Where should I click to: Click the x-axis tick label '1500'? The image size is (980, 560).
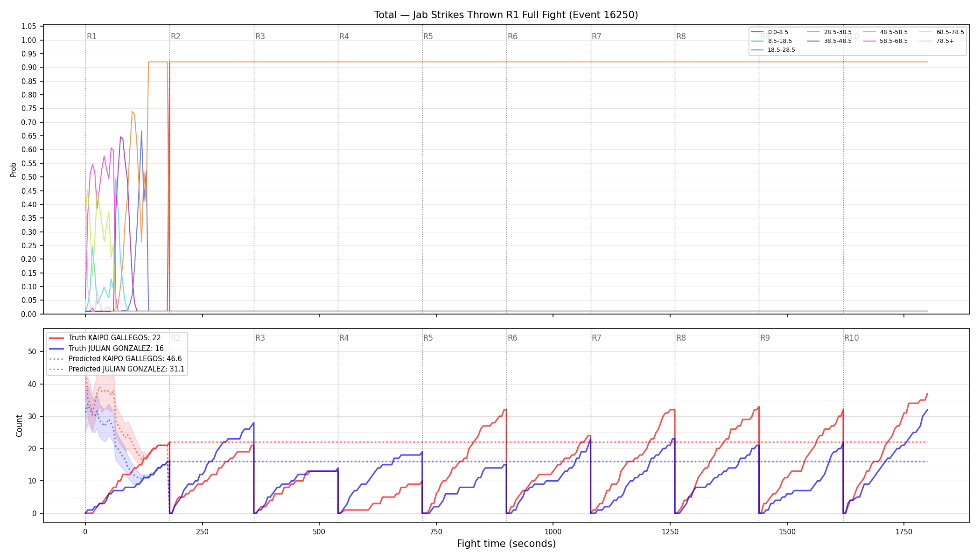coord(787,532)
